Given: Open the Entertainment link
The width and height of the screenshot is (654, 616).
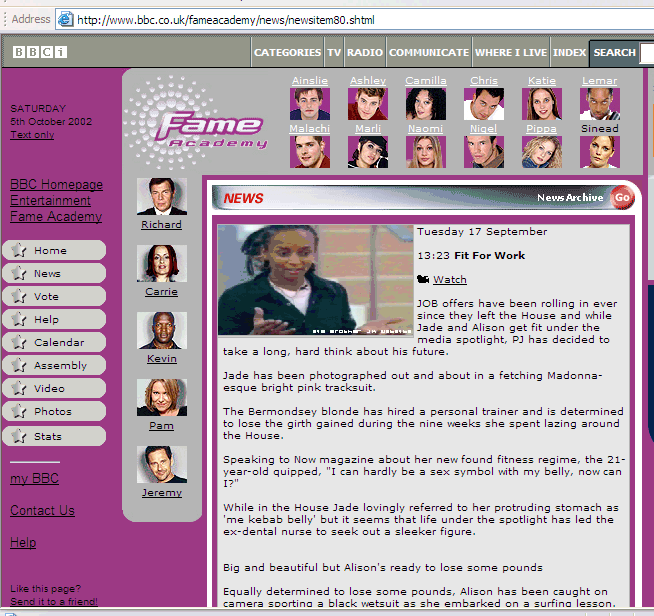Looking at the screenshot, I should point(50,201).
